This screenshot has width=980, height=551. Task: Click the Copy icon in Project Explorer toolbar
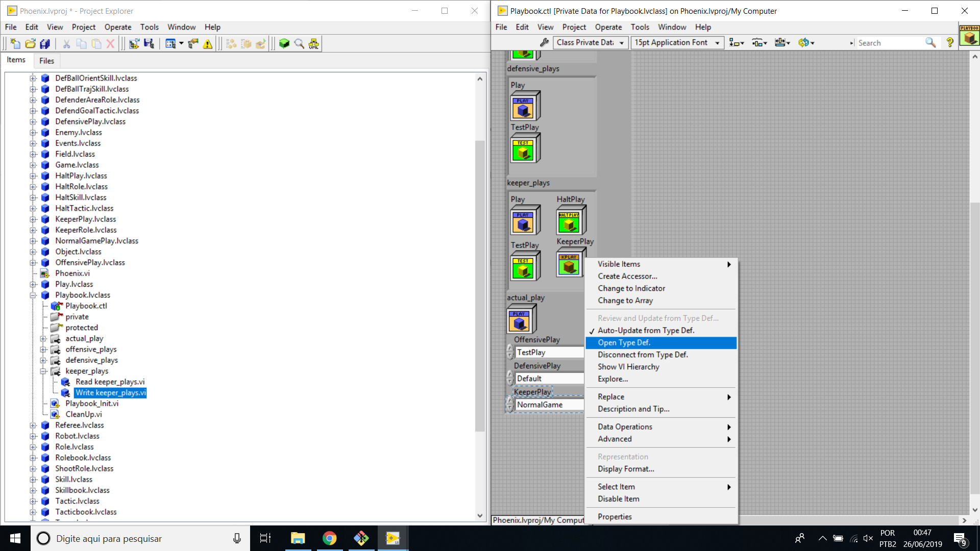(x=81, y=44)
